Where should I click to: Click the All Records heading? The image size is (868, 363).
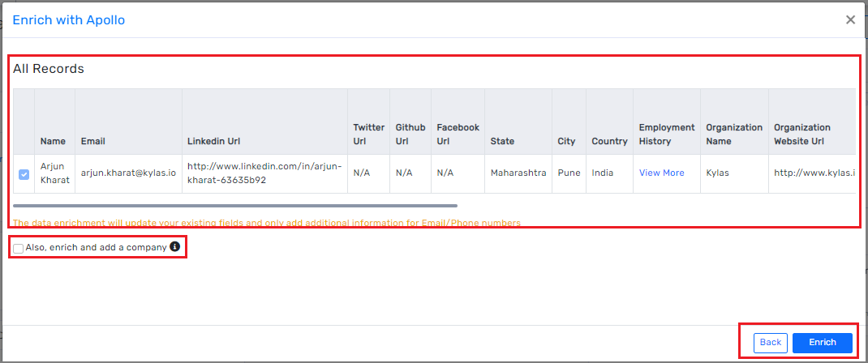click(x=48, y=69)
